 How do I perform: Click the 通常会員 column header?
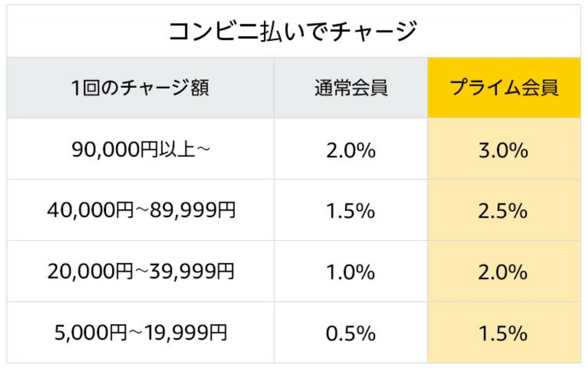tap(351, 89)
